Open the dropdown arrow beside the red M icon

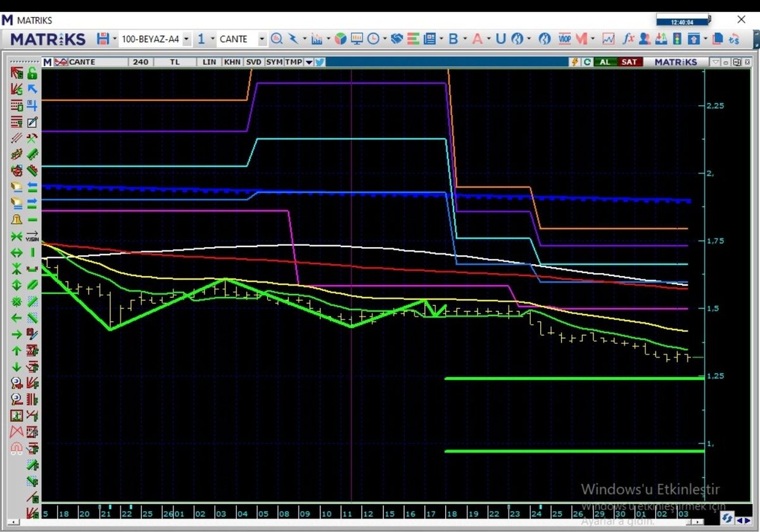(x=593, y=39)
